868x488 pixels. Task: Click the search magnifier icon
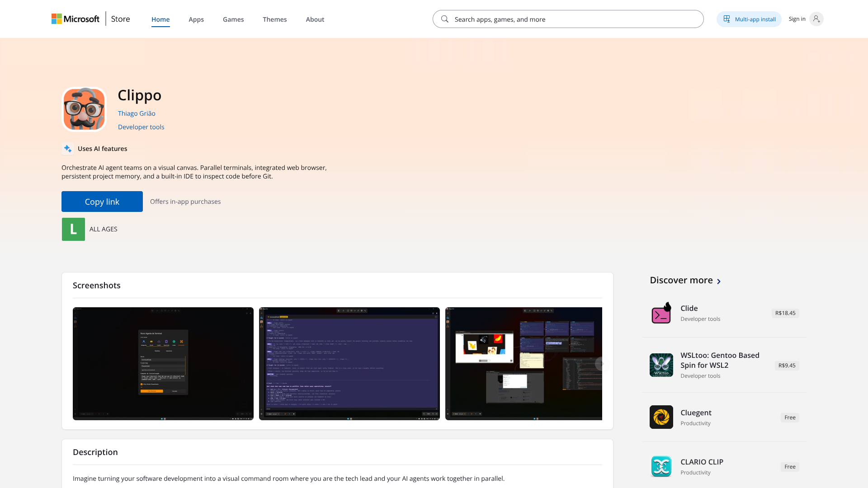(x=445, y=19)
